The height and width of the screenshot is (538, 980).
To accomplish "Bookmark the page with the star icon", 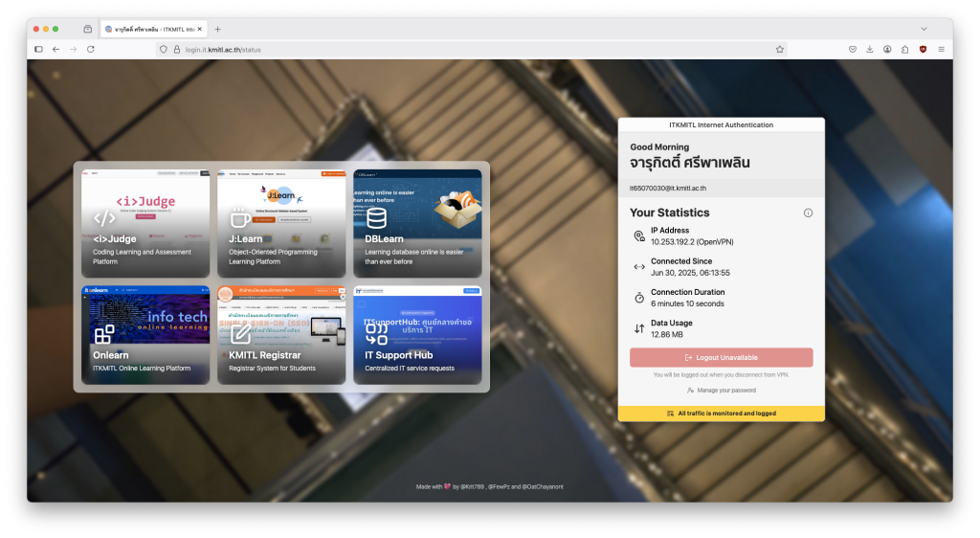I will coord(780,50).
